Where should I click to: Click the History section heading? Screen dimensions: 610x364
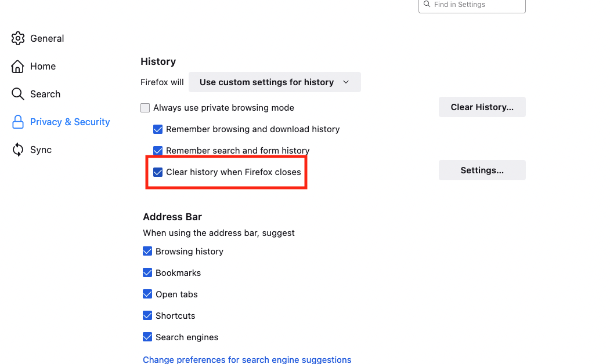tap(158, 61)
